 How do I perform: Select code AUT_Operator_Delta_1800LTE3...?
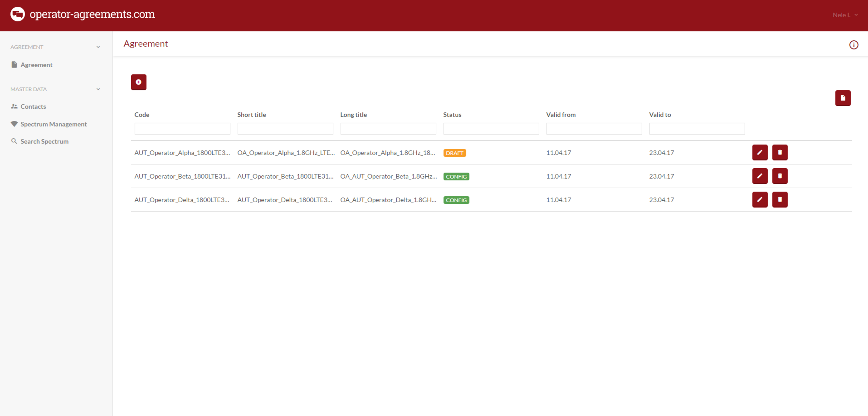pos(182,199)
